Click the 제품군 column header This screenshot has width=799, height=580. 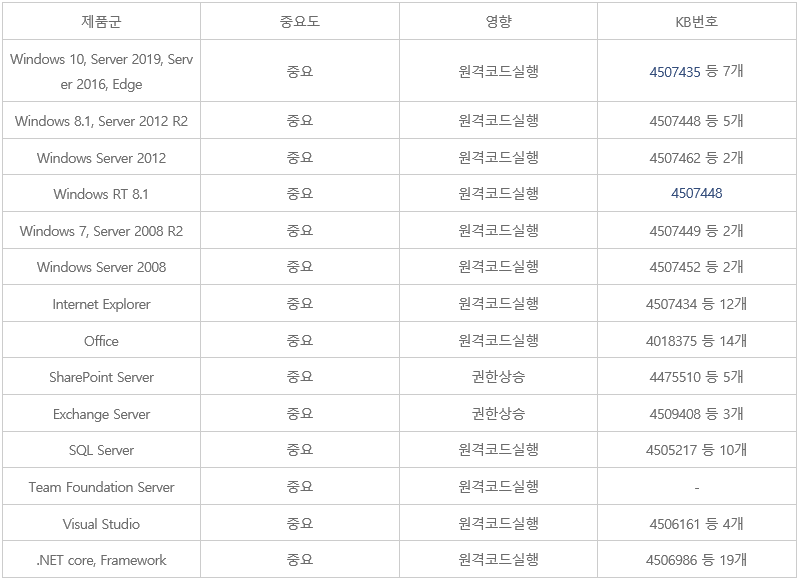[x=101, y=21]
